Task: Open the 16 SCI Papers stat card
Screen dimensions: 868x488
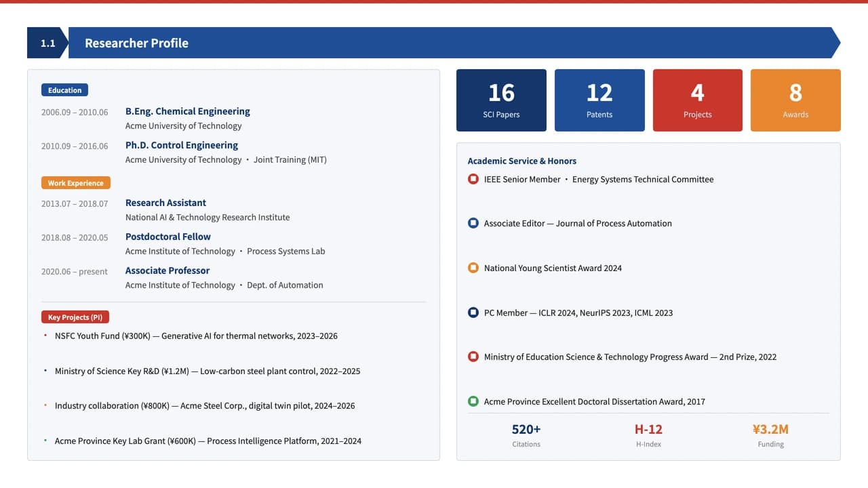Action: click(x=501, y=100)
